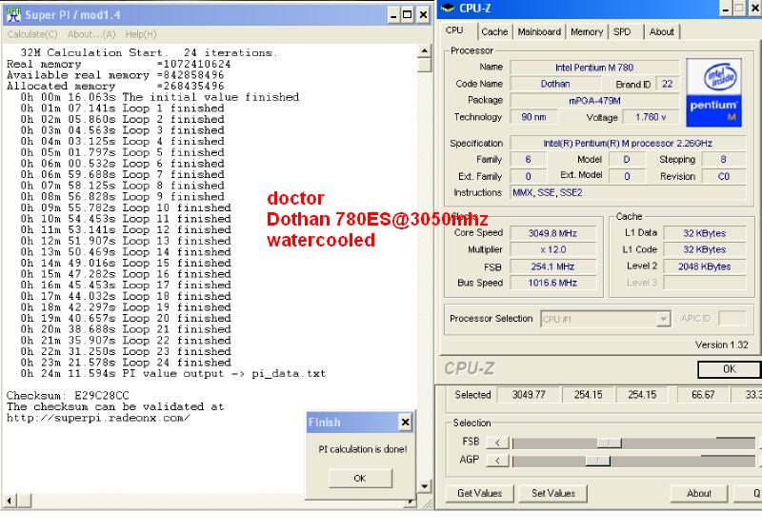Open the About...(A) menu in Super PI
The width and height of the screenshot is (762, 532).
click(91, 34)
